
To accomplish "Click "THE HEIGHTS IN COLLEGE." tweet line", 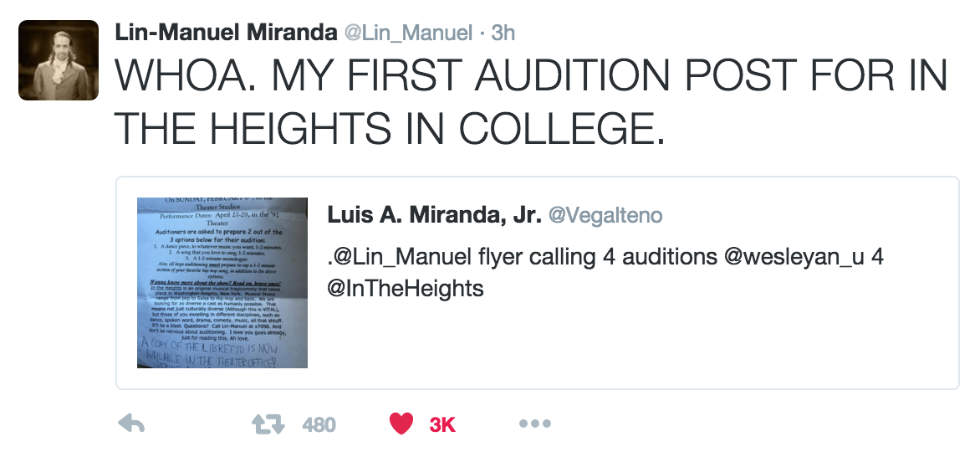I will 389,128.
